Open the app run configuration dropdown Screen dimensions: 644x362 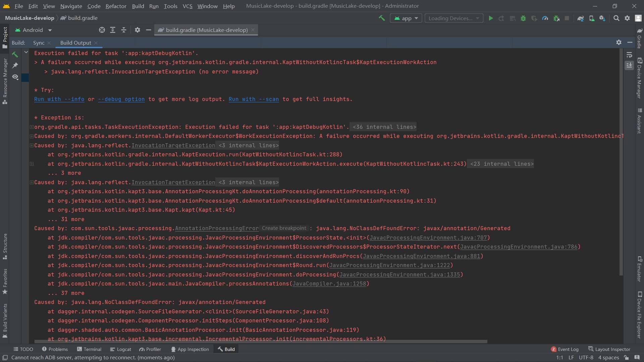click(406, 18)
